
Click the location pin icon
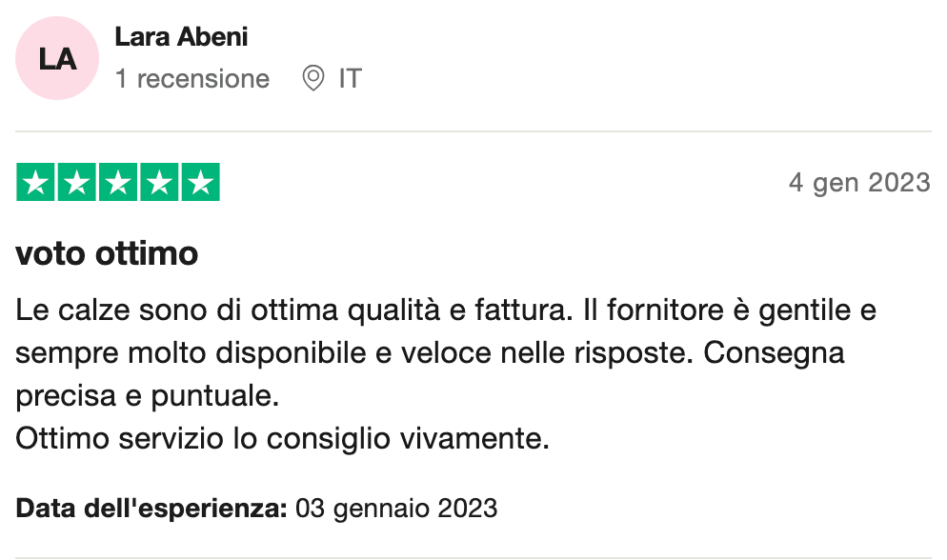pos(312,78)
